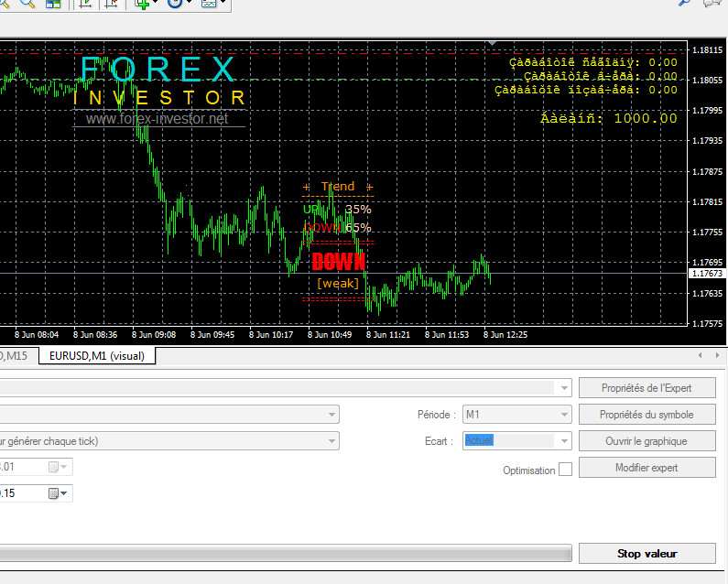728x584 pixels.
Task: Click the green plus indicators icon
Action: click(x=142, y=4)
